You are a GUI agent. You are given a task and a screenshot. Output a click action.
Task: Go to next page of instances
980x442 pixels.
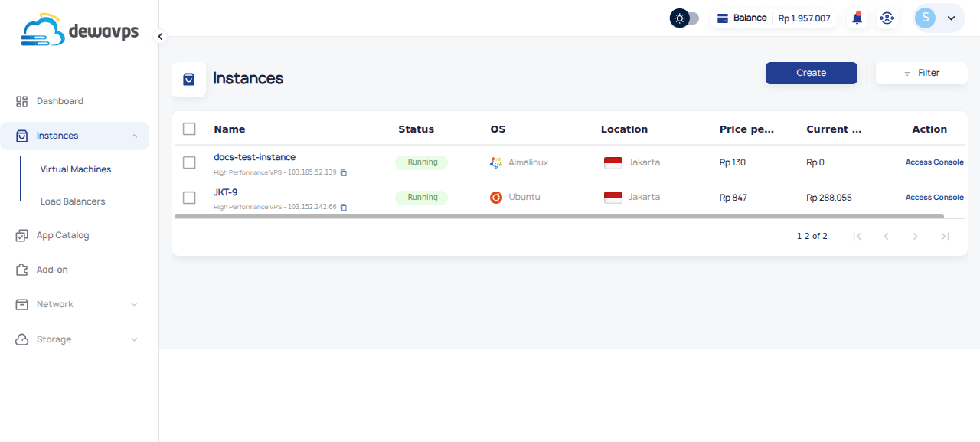point(915,236)
